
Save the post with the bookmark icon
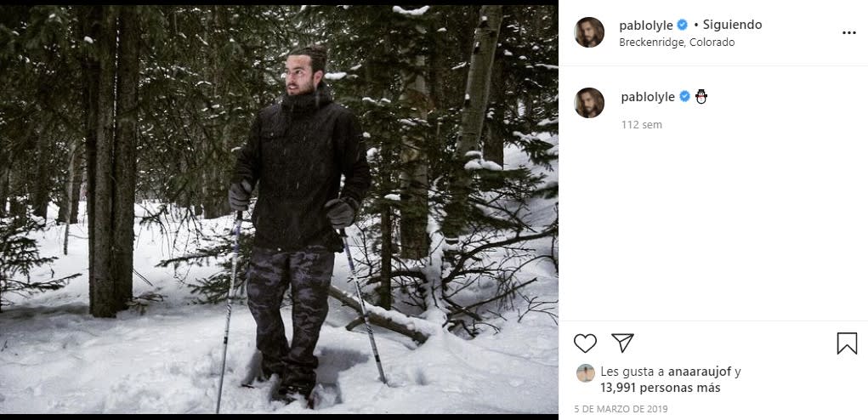(x=846, y=343)
